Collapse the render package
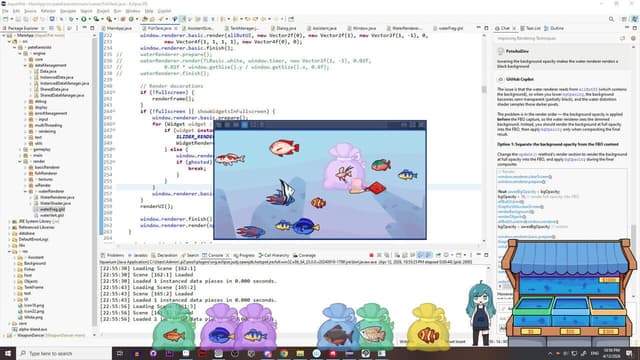This screenshot has height=360, width=640. (20, 161)
